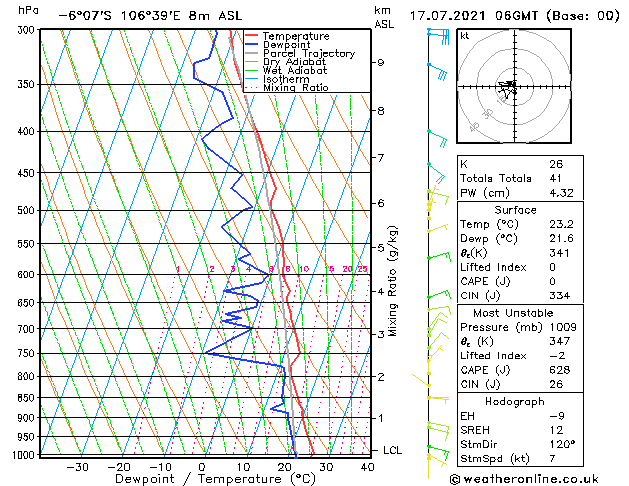Click the Surface section heading
629x486 pixels.
pos(515,210)
